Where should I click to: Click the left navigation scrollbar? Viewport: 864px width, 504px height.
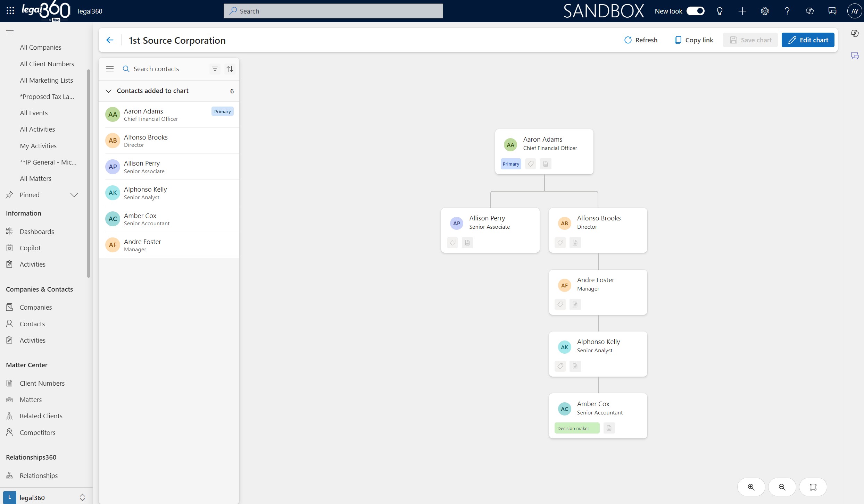pos(89,174)
